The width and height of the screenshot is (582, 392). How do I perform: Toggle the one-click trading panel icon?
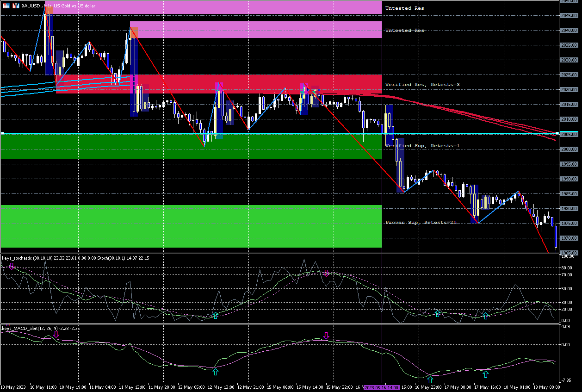tap(5, 6)
